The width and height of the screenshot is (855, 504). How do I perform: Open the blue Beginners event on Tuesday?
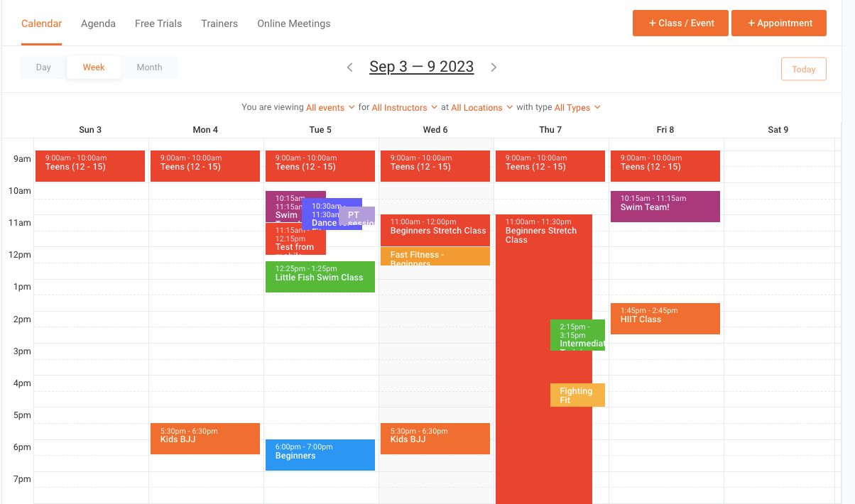click(x=320, y=455)
